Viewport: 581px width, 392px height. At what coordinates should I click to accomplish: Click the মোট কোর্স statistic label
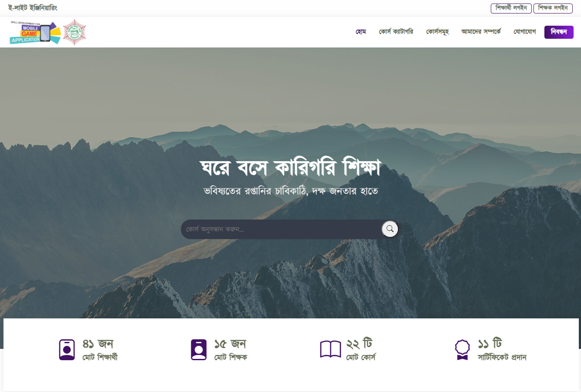361,357
